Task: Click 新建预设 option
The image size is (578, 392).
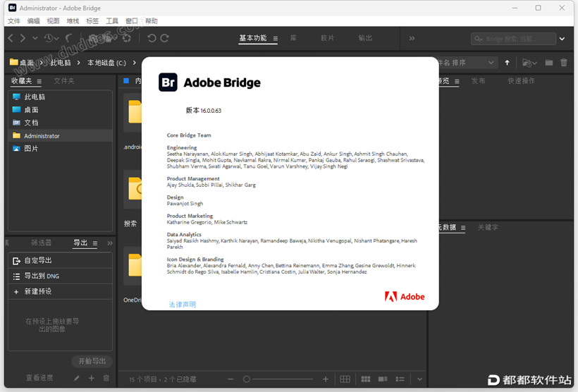Action: [x=61, y=292]
